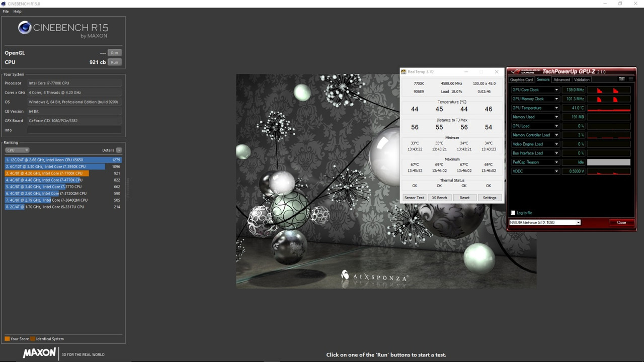Click the Your Score orange legend swatch
Screen dimensions: 644x362
point(7,339)
